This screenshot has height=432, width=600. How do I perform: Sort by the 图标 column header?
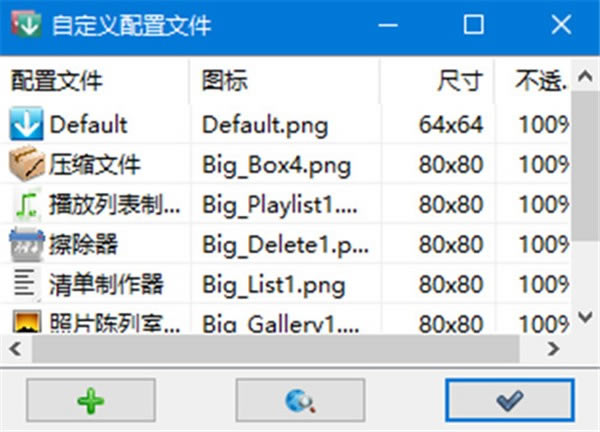(225, 81)
